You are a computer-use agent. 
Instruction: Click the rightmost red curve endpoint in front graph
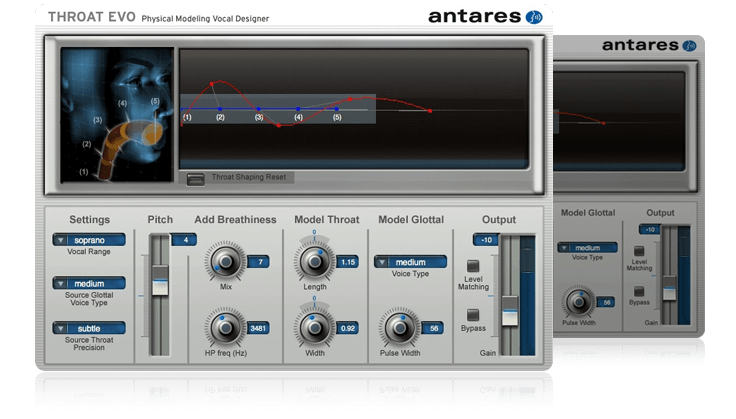point(430,111)
